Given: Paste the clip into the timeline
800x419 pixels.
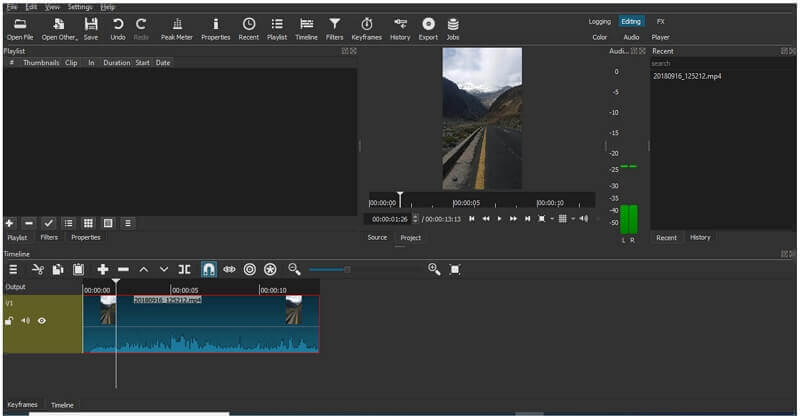Looking at the screenshot, I should coord(78,269).
